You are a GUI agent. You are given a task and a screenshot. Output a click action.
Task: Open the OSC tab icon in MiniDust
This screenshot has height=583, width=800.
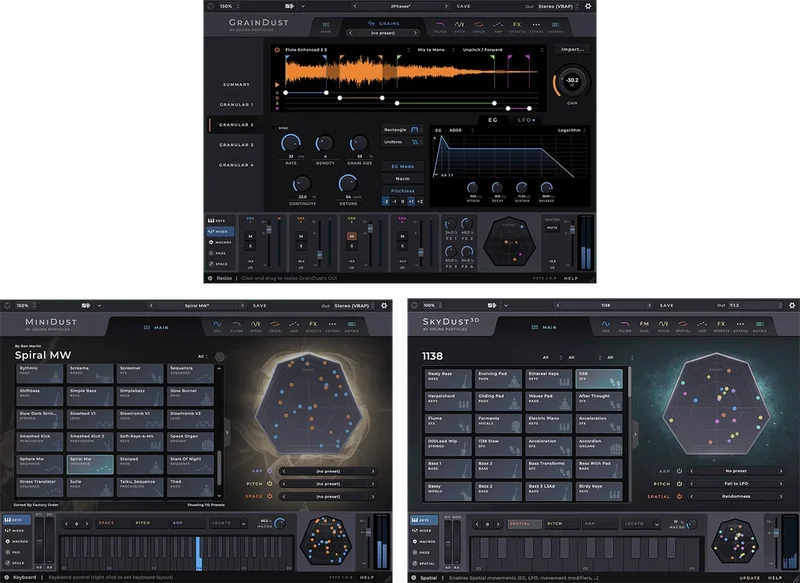point(217,326)
